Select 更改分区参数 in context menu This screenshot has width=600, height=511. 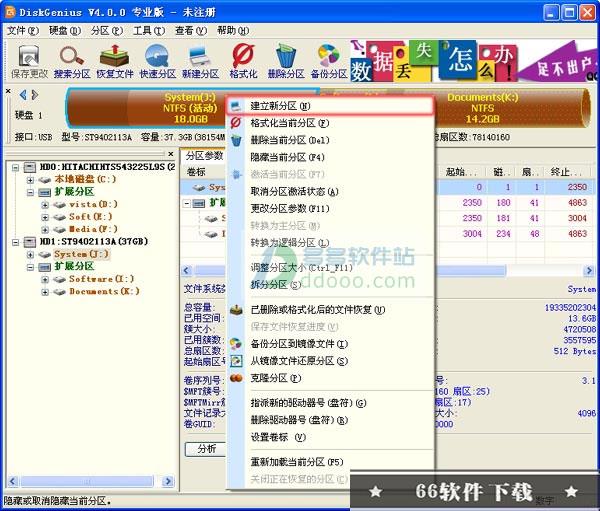[330, 209]
